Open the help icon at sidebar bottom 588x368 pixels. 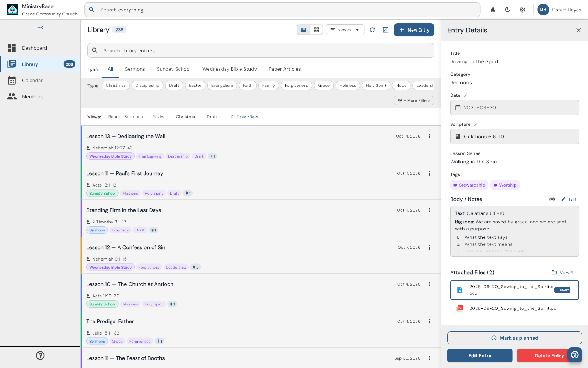40,355
